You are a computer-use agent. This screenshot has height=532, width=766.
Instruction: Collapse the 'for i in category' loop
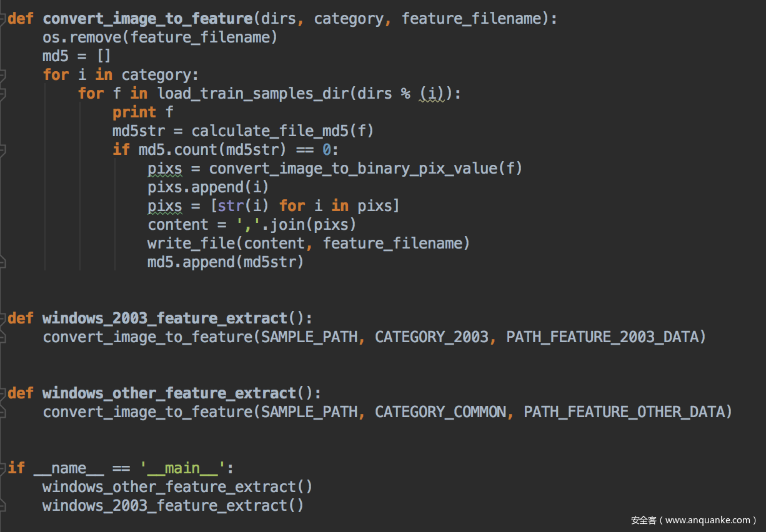point(3,75)
